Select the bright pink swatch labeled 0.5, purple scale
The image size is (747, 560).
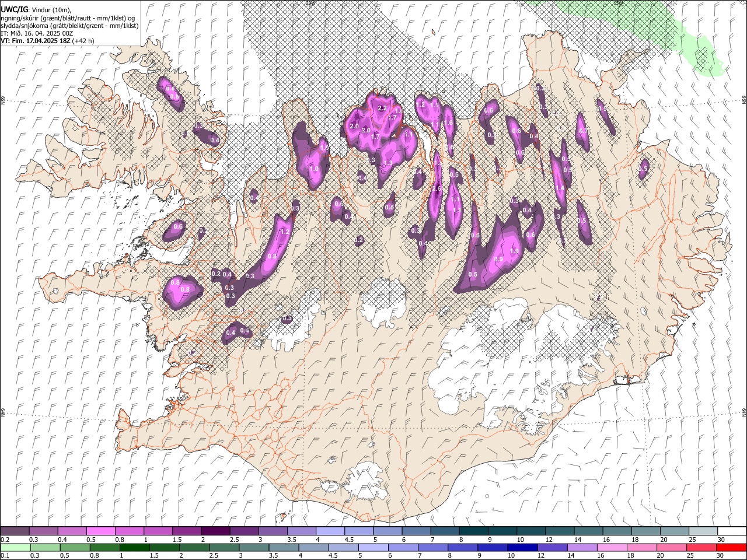pos(100,531)
